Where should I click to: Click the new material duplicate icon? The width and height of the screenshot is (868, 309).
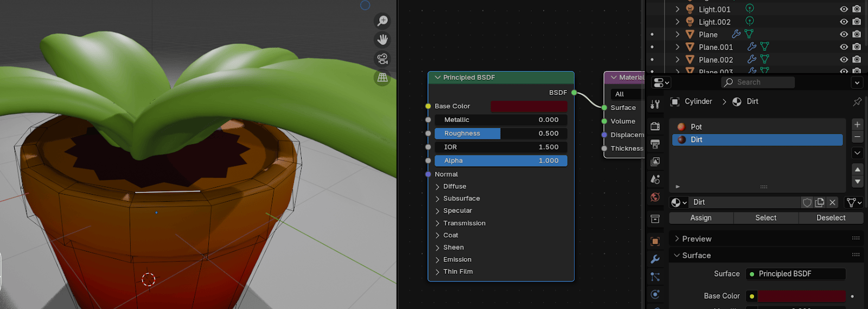click(820, 202)
